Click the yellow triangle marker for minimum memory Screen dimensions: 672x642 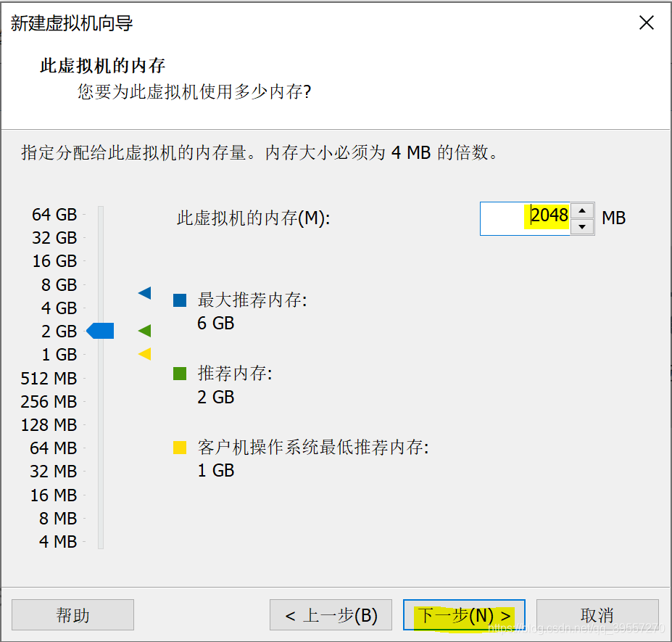point(144,354)
